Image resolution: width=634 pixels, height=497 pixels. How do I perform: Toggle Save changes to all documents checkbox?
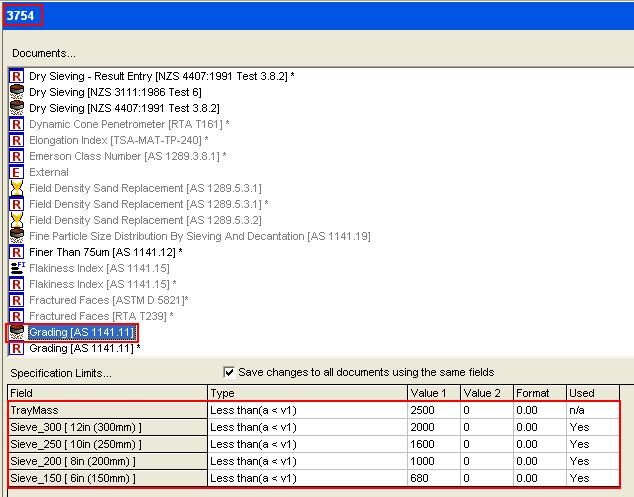(x=229, y=372)
